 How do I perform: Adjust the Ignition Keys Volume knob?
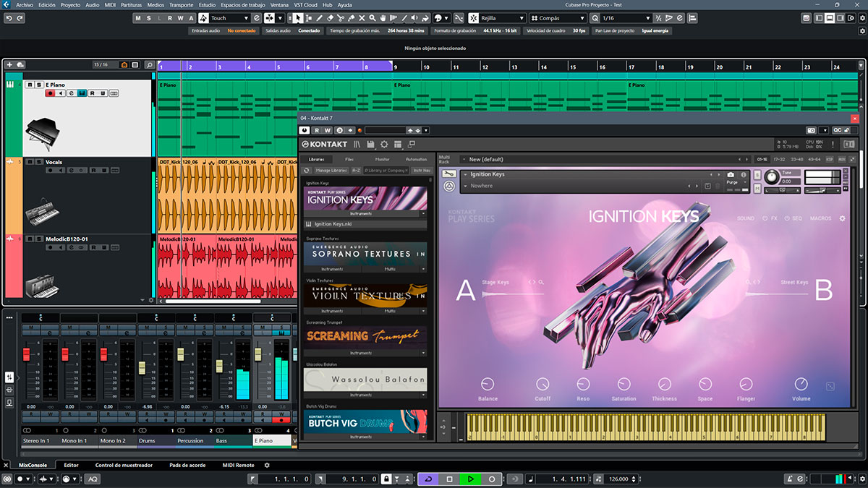coord(801,383)
